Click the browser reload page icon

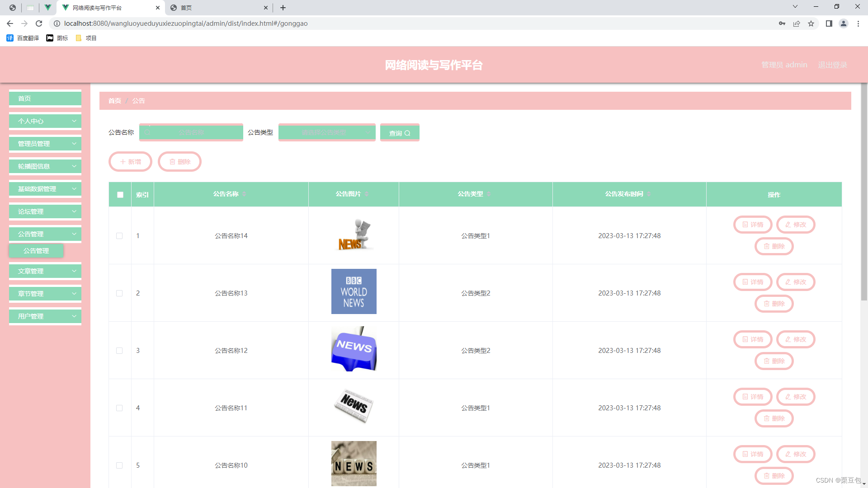click(39, 23)
